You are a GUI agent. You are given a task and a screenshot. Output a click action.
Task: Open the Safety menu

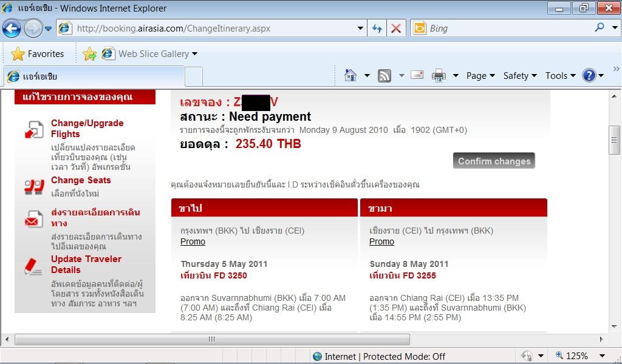pos(520,76)
